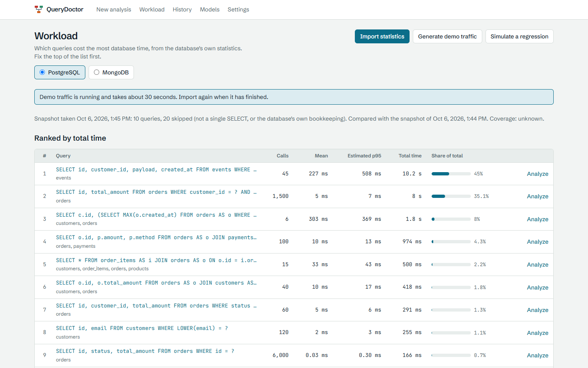Click the Estimated p95 column header
588x368 pixels.
point(364,156)
